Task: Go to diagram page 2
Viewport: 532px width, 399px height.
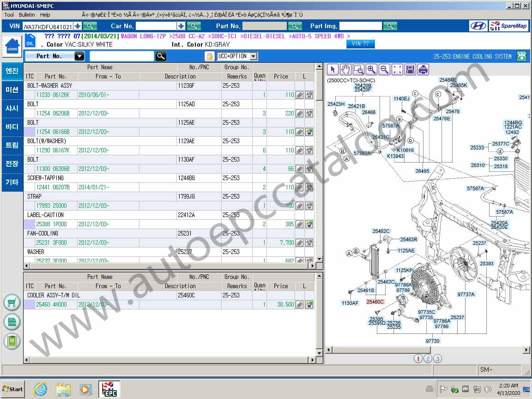Action: [x=428, y=359]
